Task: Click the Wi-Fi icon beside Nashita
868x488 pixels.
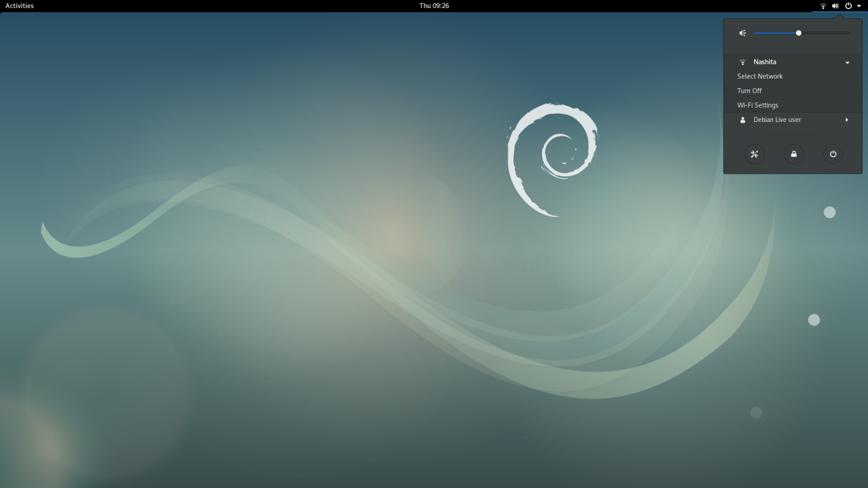Action: [743, 62]
